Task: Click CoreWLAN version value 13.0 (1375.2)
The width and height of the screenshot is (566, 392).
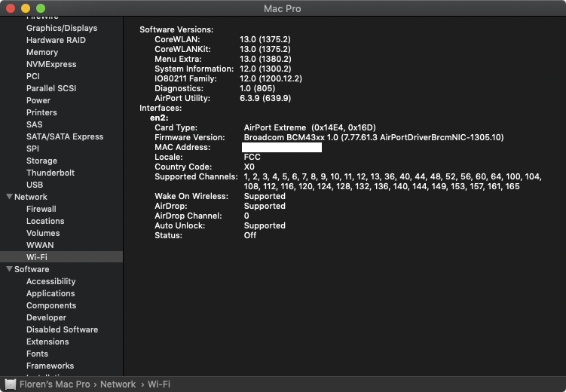Action: (x=265, y=39)
